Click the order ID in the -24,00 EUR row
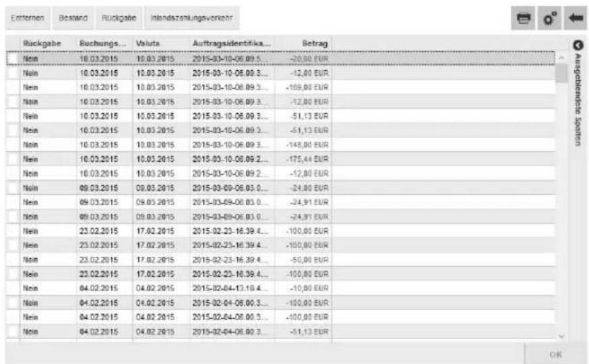The image size is (589, 364). [x=230, y=188]
